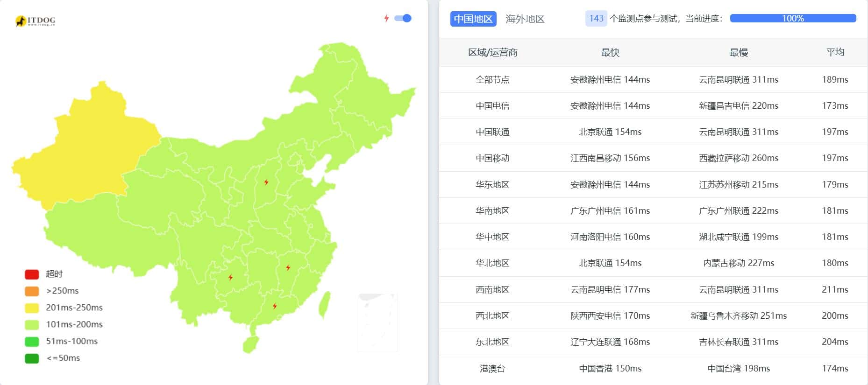Click the red 超时 legend swatch
This screenshot has width=868, height=385.
pyautogui.click(x=32, y=274)
